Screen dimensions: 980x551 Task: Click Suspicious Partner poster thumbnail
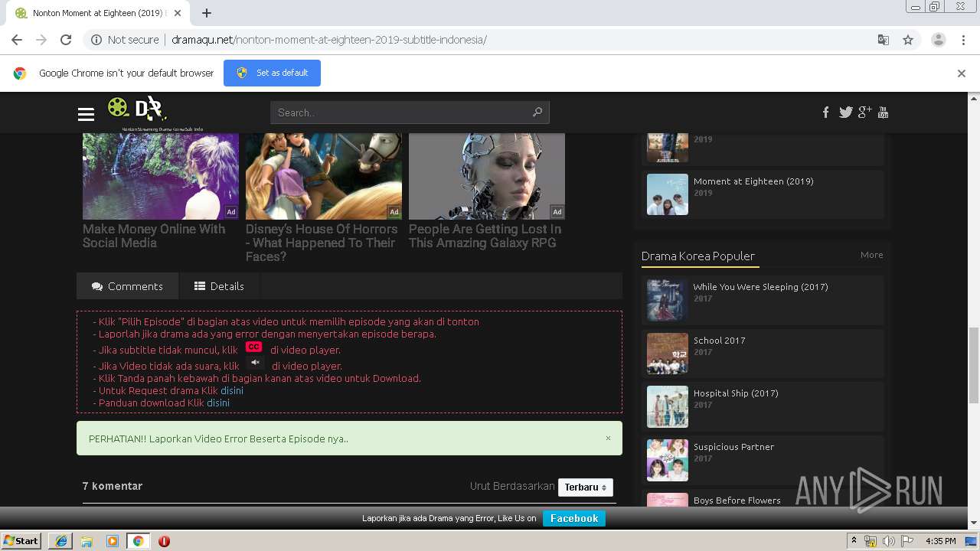click(x=667, y=460)
